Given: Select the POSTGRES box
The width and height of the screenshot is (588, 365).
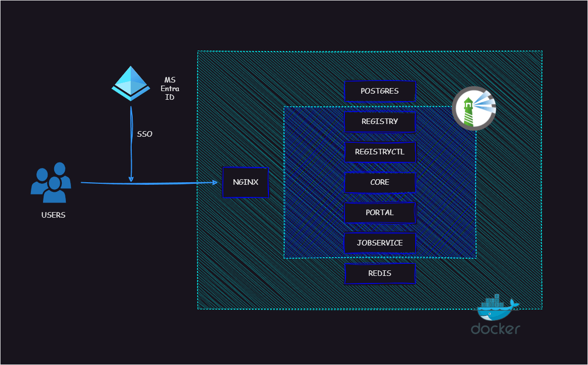Looking at the screenshot, I should [380, 91].
